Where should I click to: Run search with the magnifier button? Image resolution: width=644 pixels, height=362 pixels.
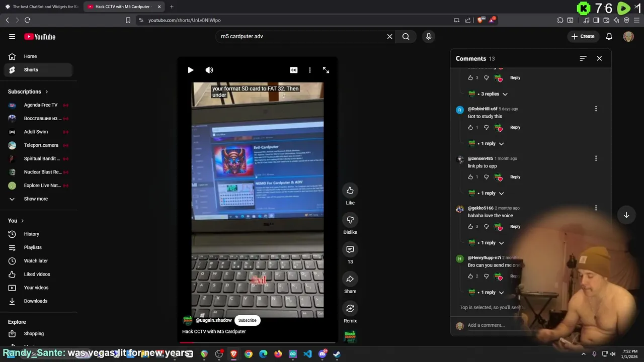coord(406,36)
